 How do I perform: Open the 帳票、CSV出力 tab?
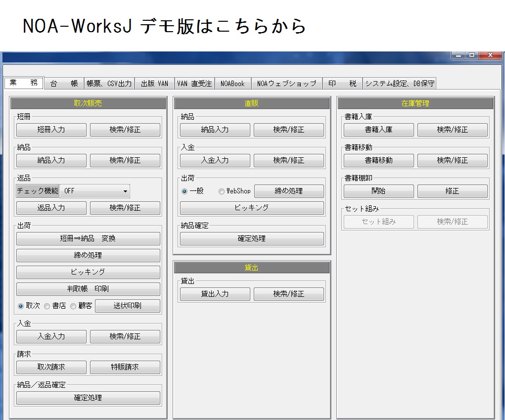(109, 84)
